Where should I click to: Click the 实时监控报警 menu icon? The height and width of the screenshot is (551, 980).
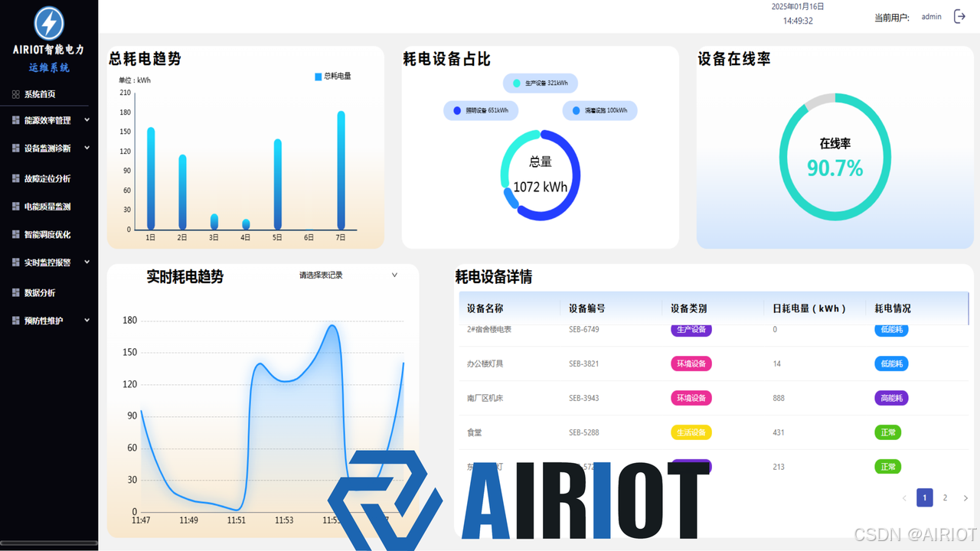(16, 262)
